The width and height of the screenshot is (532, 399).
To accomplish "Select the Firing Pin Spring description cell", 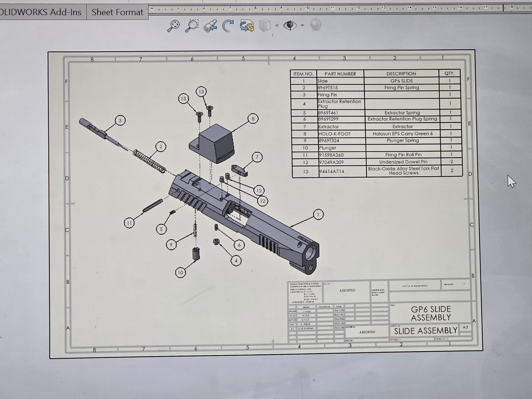I will coord(401,88).
